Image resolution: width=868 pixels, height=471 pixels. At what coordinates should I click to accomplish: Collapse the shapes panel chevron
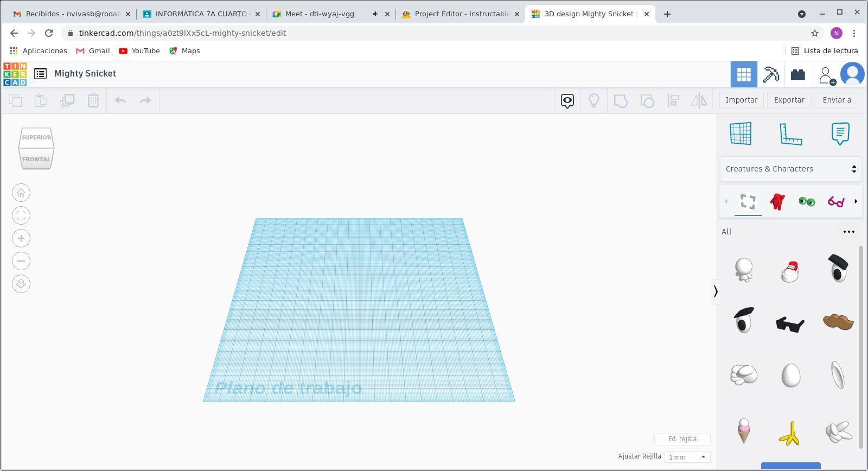click(x=716, y=291)
